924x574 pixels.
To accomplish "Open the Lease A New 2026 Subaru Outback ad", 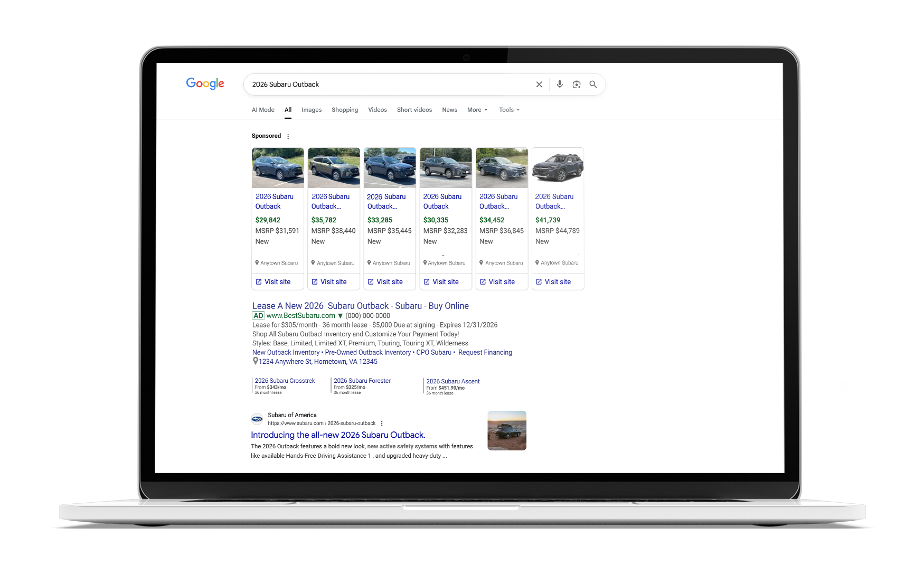I will coord(360,306).
